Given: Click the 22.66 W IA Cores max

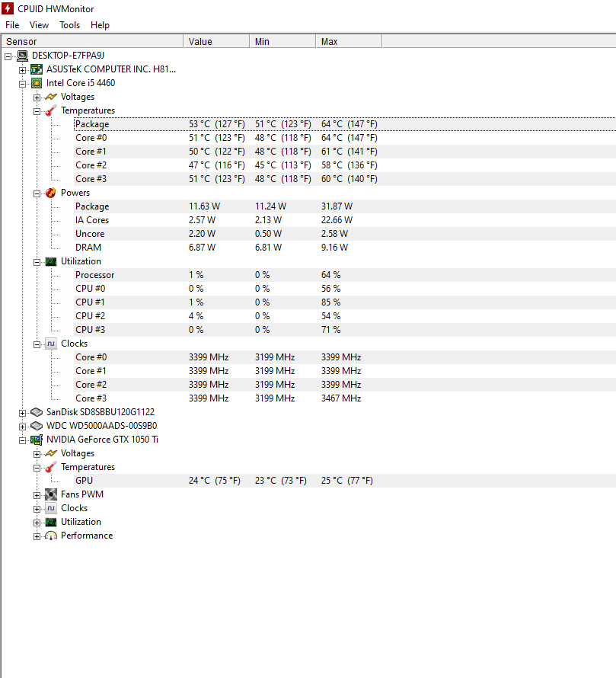Looking at the screenshot, I should point(337,220).
